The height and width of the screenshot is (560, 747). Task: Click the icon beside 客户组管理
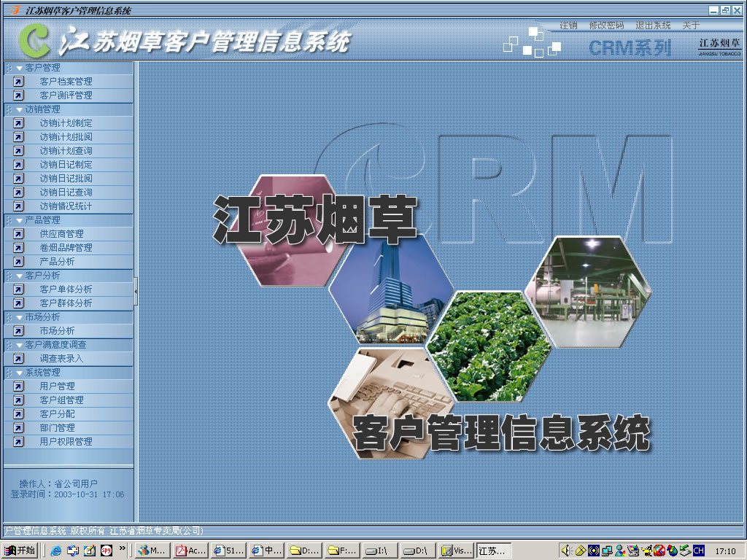(18, 400)
